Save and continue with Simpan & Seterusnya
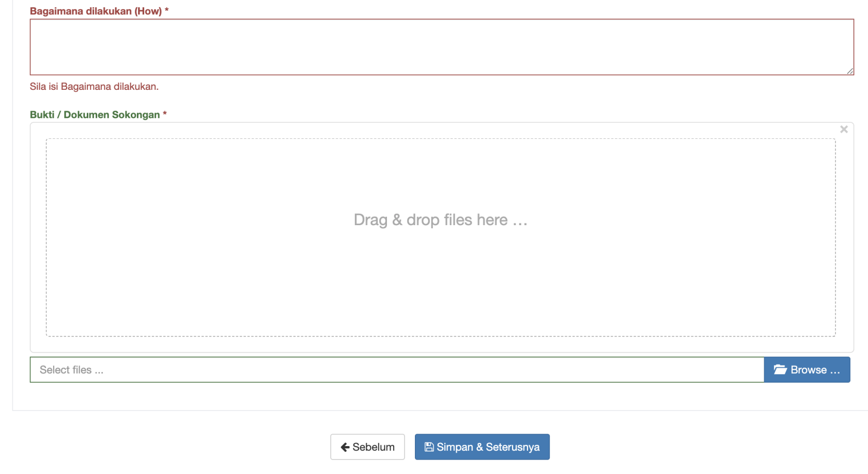 482,447
